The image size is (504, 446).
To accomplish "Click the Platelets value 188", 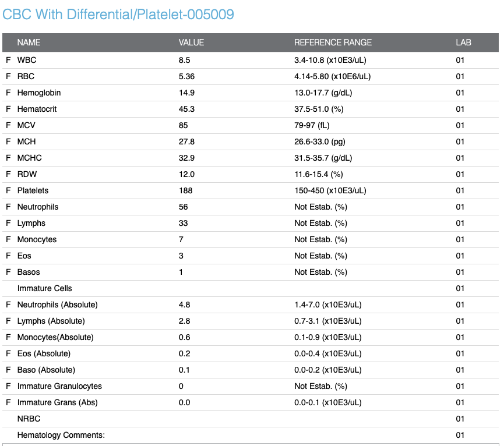I will [185, 190].
